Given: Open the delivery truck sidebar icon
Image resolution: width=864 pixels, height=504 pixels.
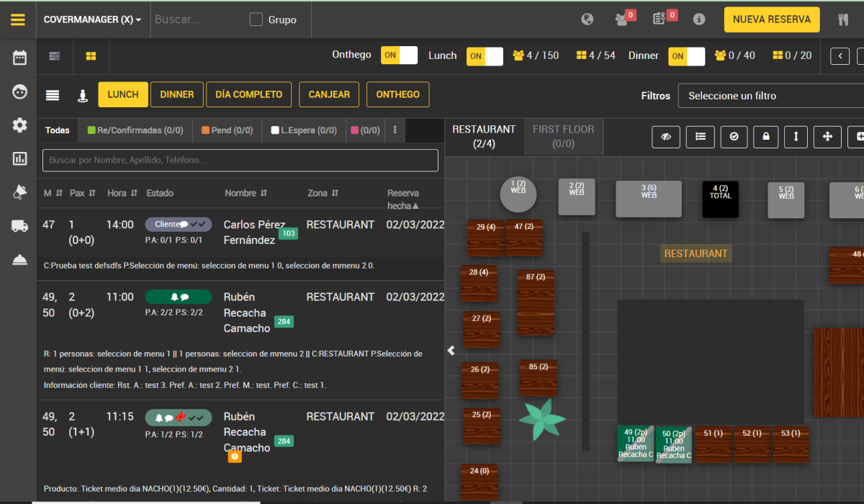Looking at the screenshot, I should (x=19, y=226).
